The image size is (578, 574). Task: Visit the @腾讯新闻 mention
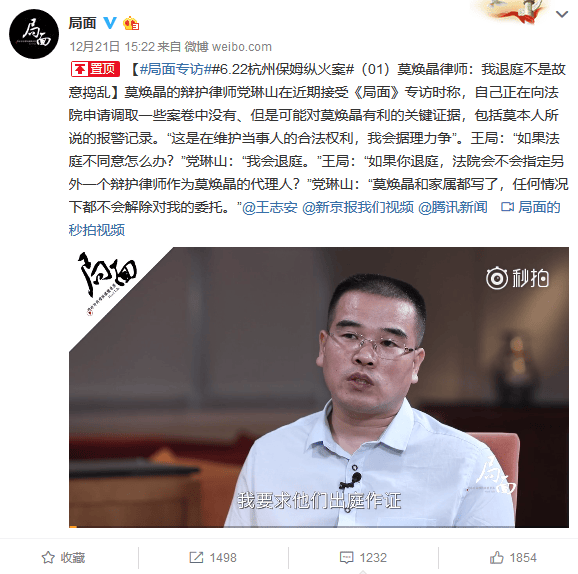452,207
